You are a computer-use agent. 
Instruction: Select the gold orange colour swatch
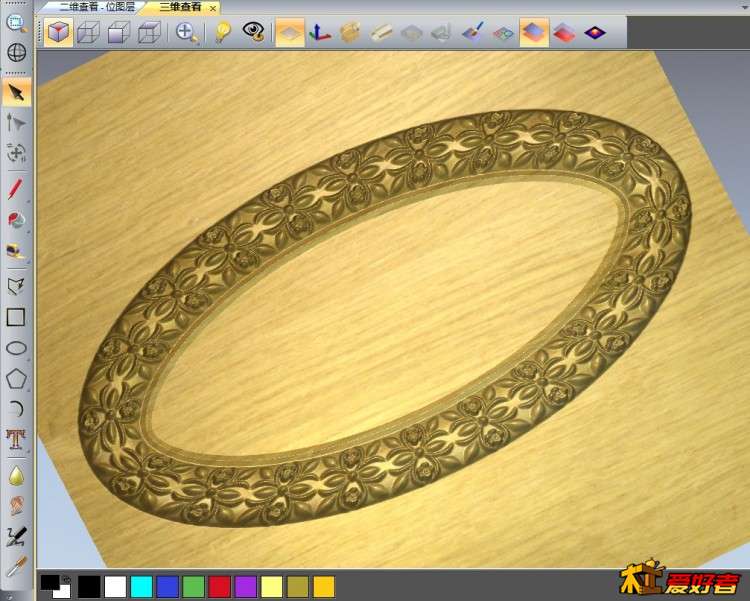tap(324, 587)
